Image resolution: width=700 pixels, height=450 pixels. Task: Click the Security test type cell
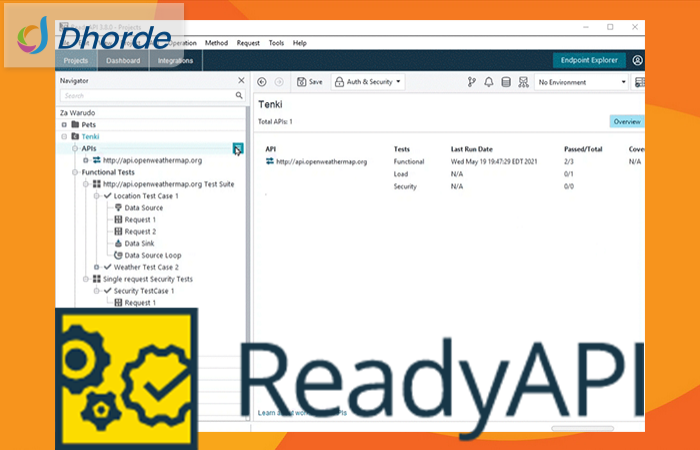(405, 187)
